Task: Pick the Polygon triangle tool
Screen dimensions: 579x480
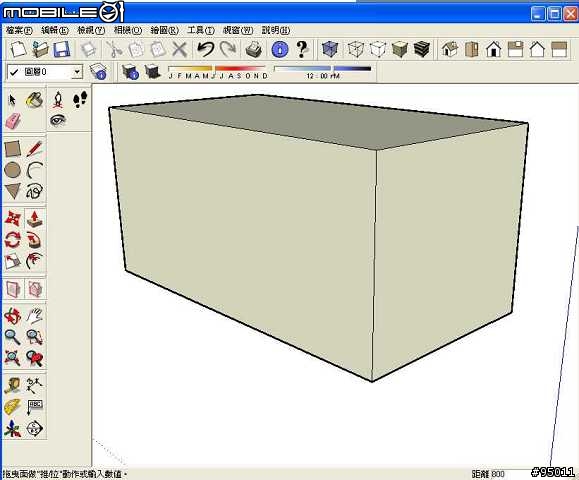Action: 13,191
